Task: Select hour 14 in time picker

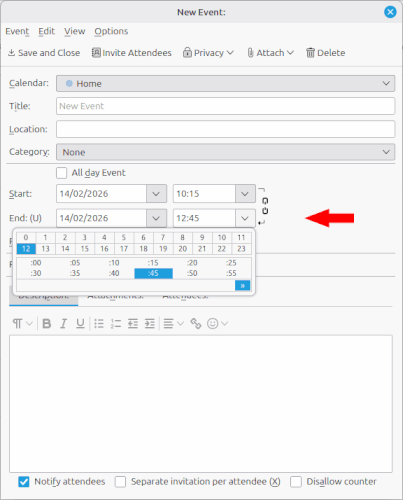Action: (x=65, y=249)
